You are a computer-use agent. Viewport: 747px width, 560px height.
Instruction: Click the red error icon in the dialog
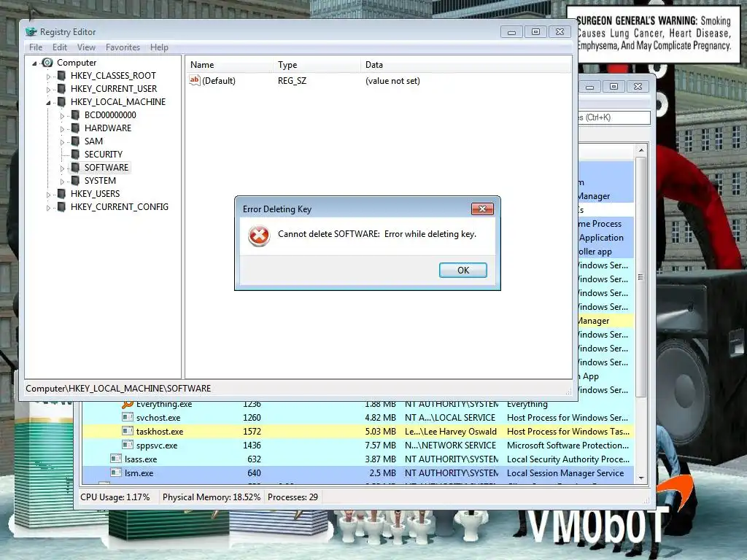[x=259, y=236]
